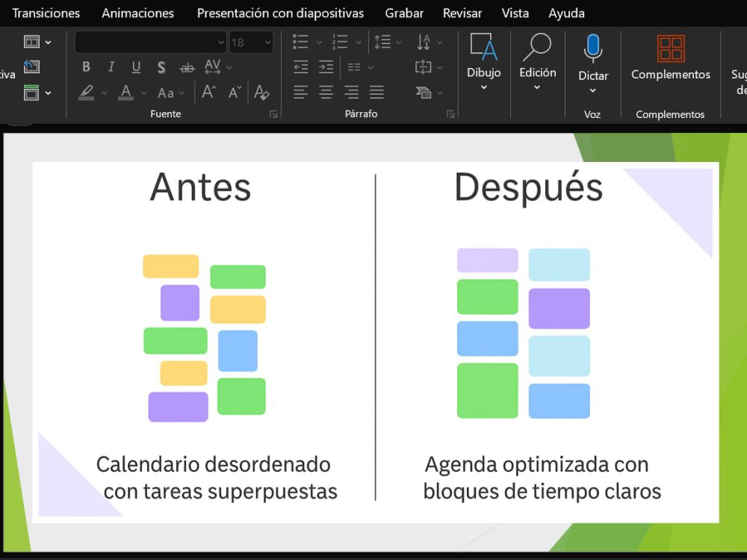
Task: Select 'Calendario desordenado con tareas superpuestas' text
Action: [x=217, y=478]
